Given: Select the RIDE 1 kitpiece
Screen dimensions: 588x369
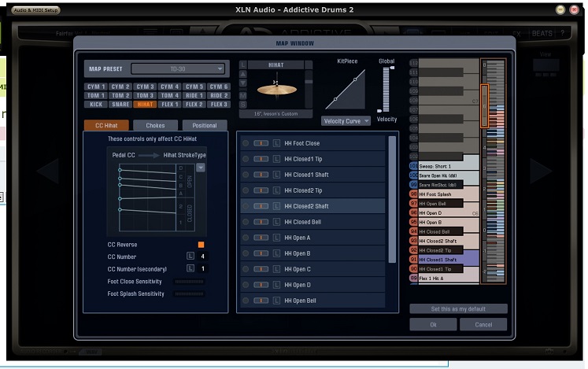Looking at the screenshot, I should (194, 96).
